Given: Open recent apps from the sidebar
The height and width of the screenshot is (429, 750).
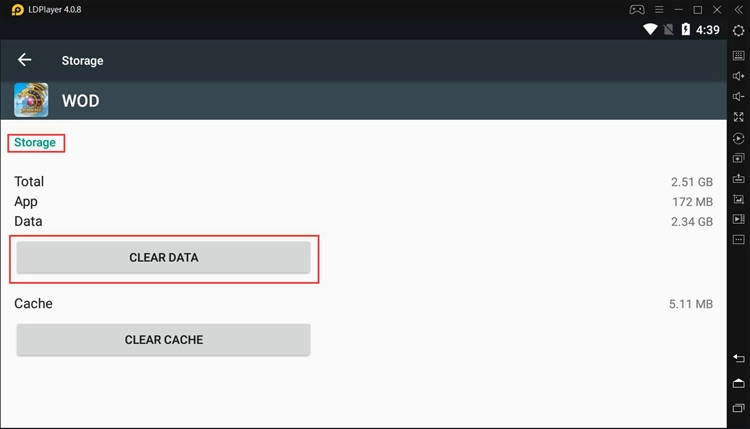Looking at the screenshot, I should [x=738, y=407].
